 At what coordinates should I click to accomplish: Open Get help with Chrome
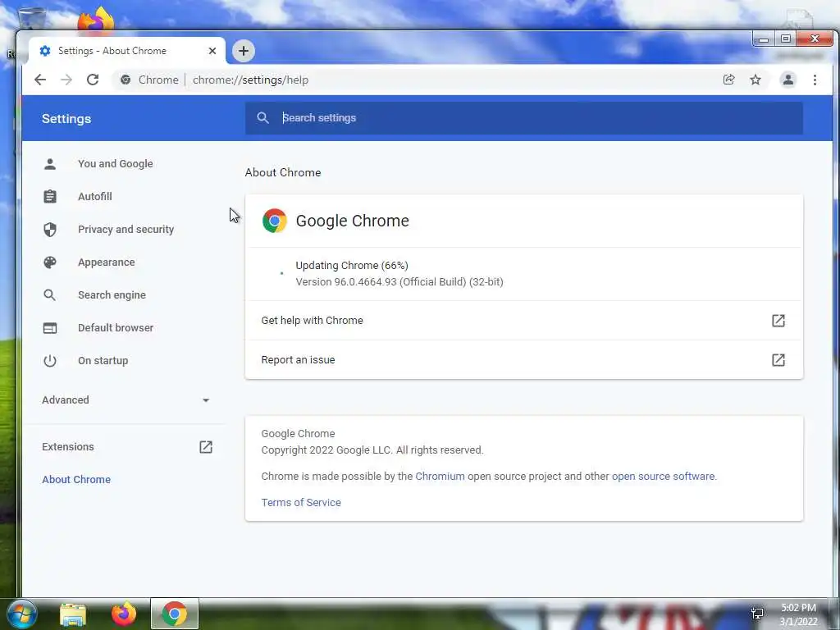[524, 321]
